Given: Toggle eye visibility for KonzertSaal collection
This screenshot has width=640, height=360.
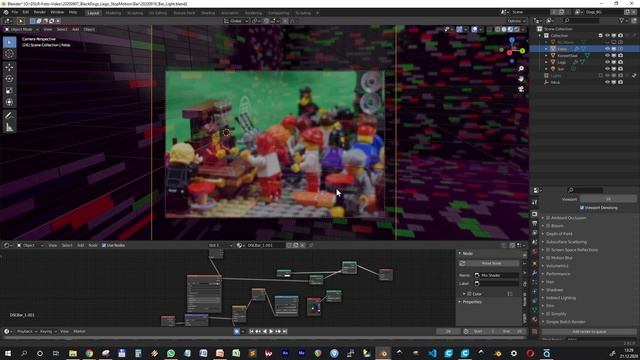Looking at the screenshot, I should point(607,55).
